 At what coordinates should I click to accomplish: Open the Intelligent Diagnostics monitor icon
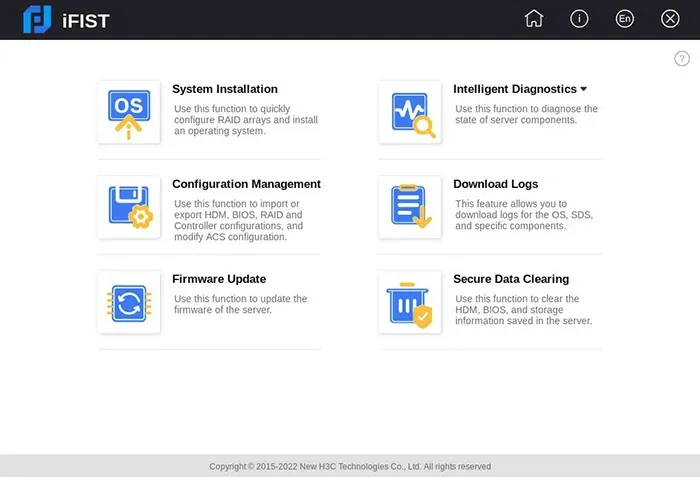[x=410, y=112]
